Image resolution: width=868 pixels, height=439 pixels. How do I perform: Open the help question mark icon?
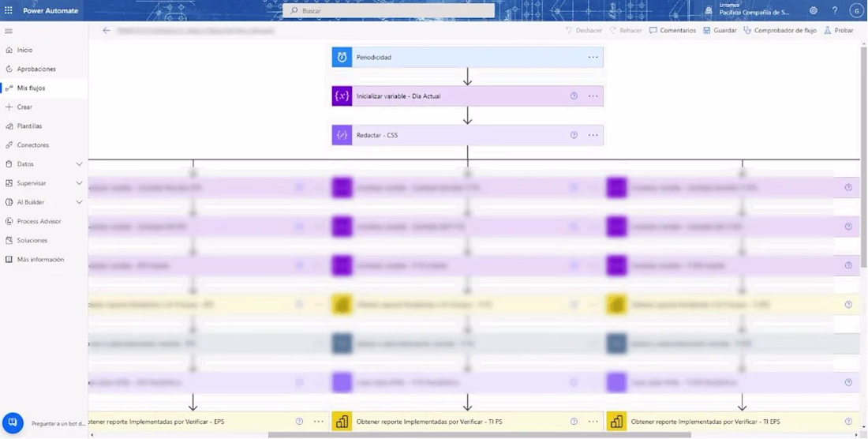point(835,10)
